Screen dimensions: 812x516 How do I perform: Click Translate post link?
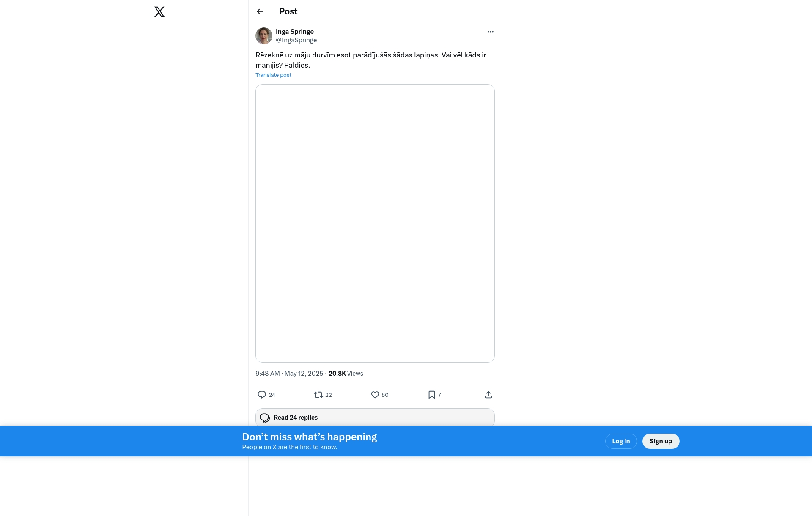pos(273,75)
